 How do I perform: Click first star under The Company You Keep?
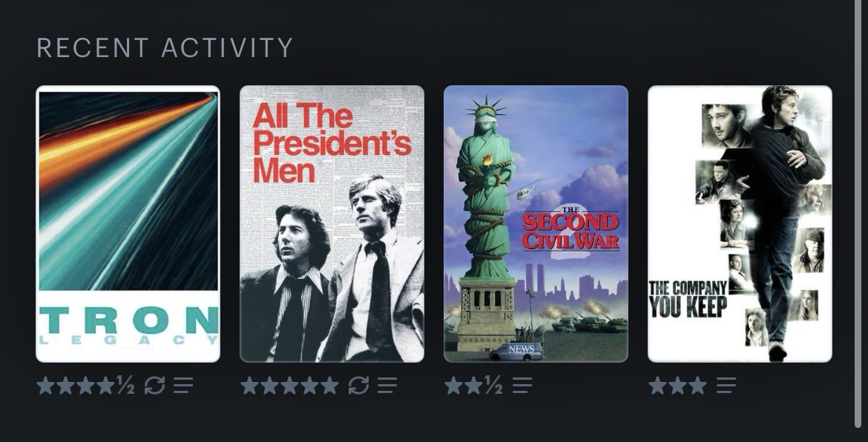coord(657,386)
